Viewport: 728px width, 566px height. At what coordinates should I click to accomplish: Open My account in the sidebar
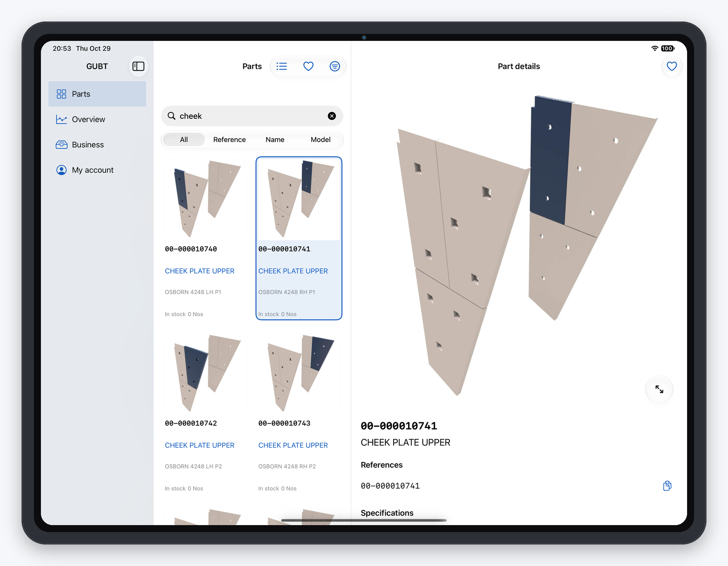click(97, 170)
